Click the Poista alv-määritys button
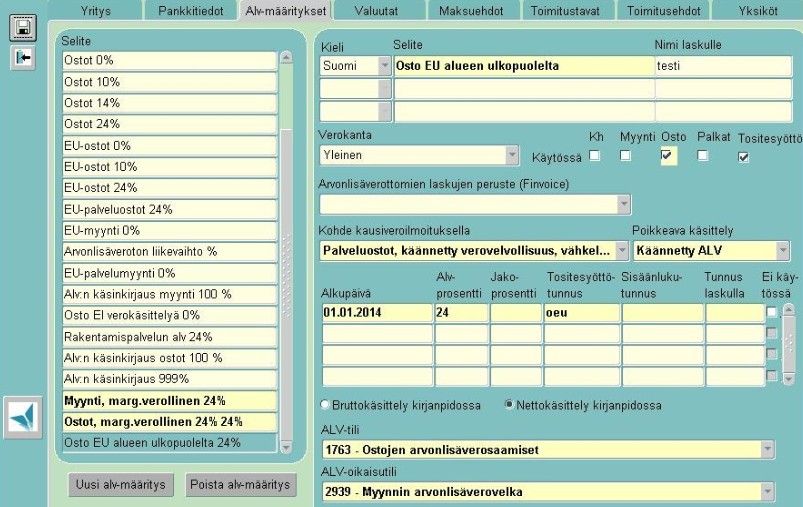 click(240, 484)
